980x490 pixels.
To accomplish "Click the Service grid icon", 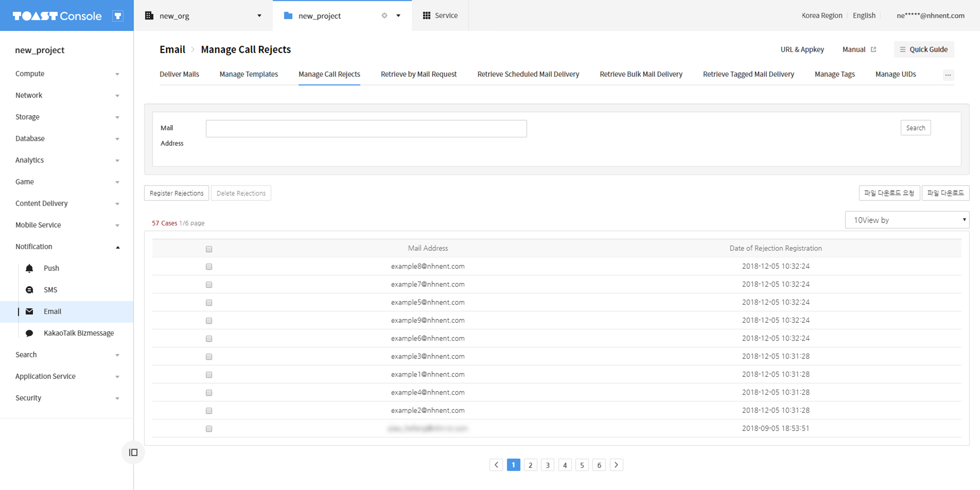I will point(427,16).
